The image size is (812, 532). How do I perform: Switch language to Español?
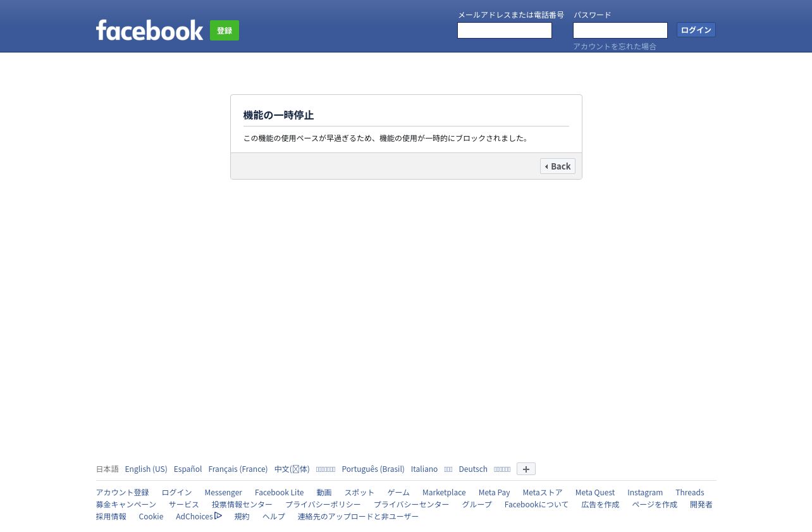(x=188, y=469)
